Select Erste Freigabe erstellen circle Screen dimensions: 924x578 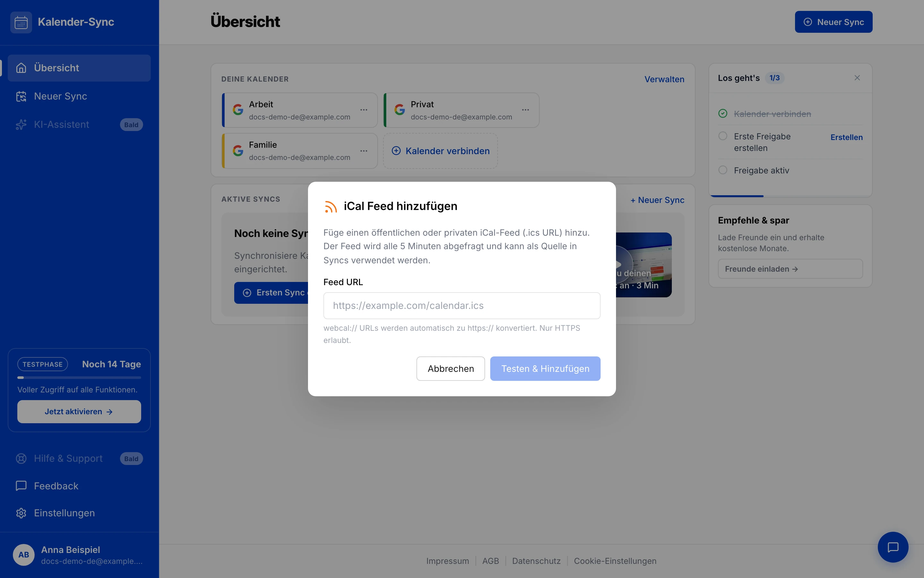click(x=723, y=136)
